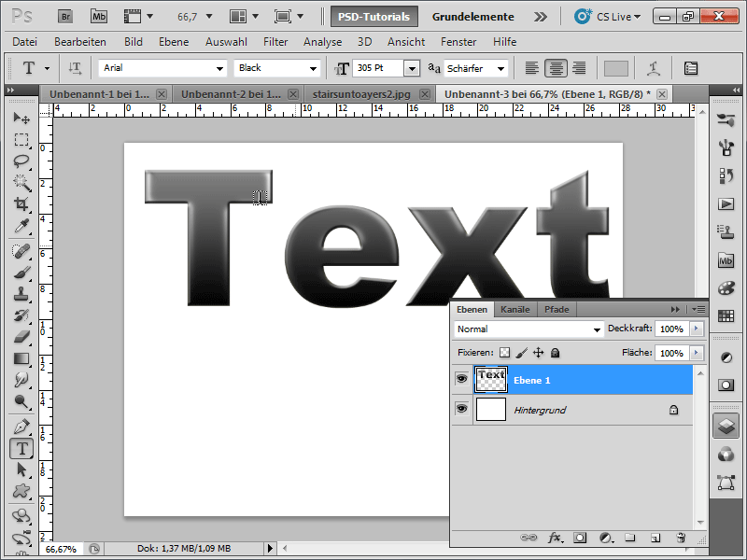Add a layer mask
747x560 pixels.
click(x=580, y=538)
